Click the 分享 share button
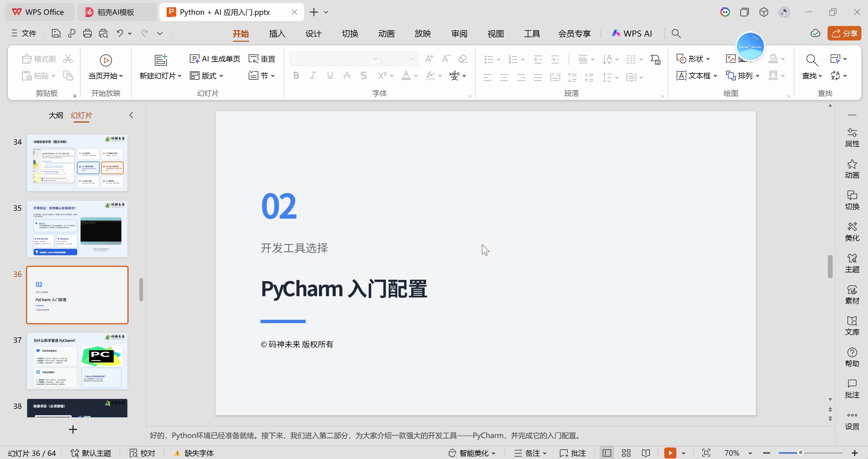Image resolution: width=868 pixels, height=459 pixels. [844, 34]
